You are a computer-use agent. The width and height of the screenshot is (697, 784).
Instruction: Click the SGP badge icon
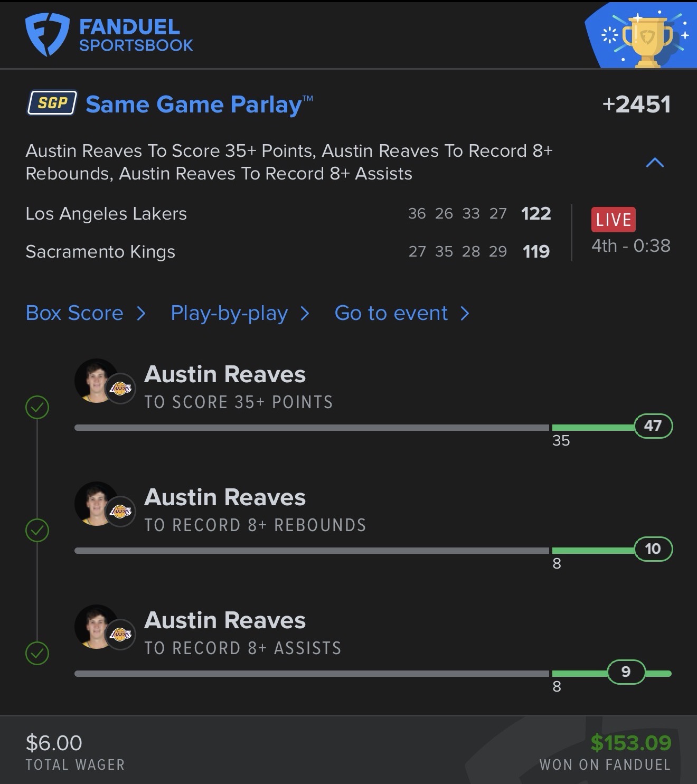(x=52, y=103)
